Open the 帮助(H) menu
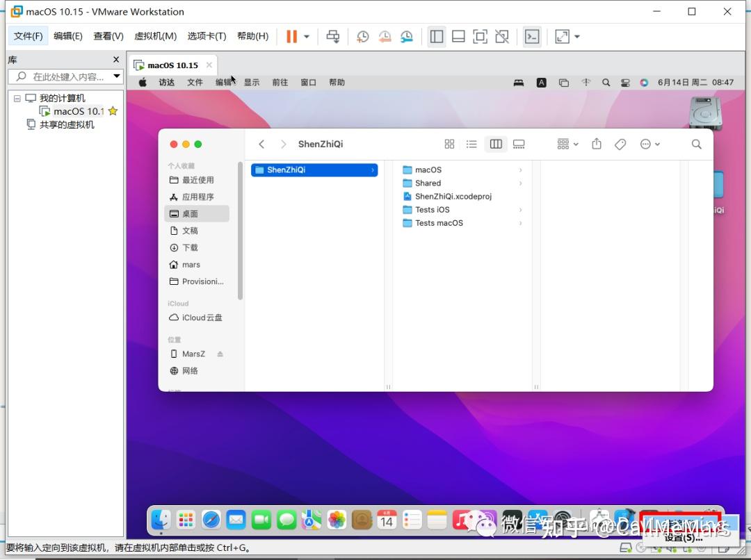Image resolution: width=751 pixels, height=560 pixels. click(x=252, y=36)
